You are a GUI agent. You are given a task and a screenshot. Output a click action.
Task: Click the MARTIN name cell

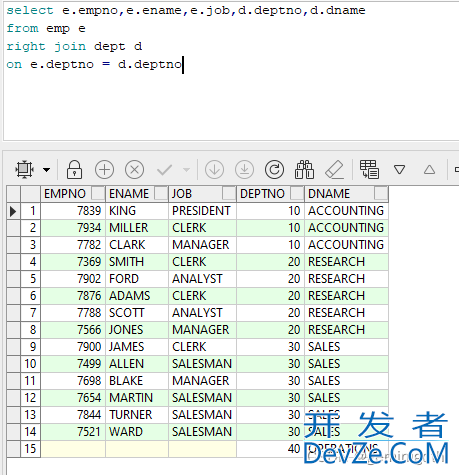tap(137, 398)
